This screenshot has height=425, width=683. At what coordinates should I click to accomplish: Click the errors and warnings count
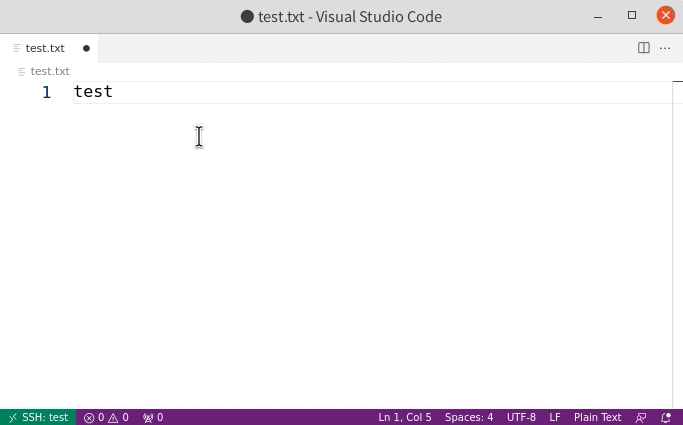(x=106, y=417)
